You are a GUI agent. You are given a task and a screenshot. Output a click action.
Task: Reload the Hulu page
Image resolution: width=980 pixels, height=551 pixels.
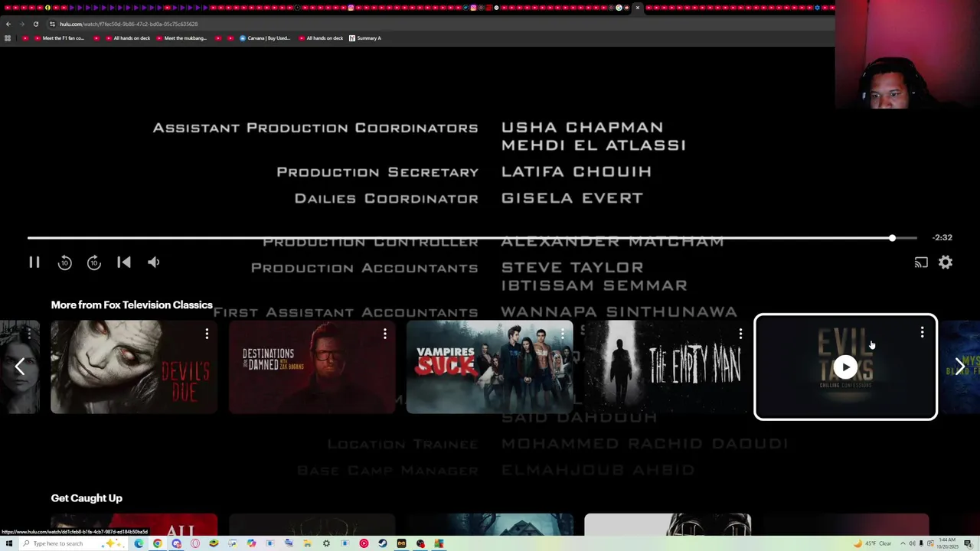pos(35,24)
